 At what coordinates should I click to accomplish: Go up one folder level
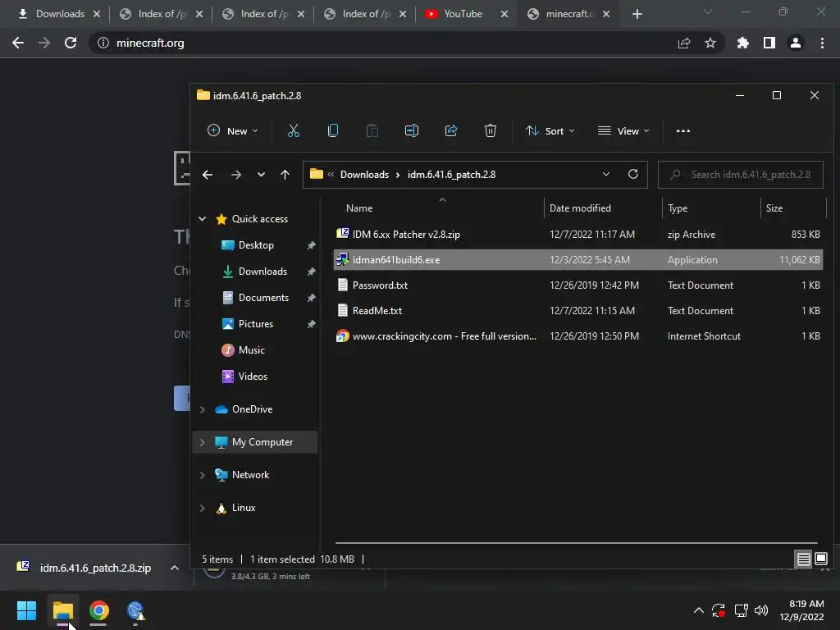click(285, 175)
